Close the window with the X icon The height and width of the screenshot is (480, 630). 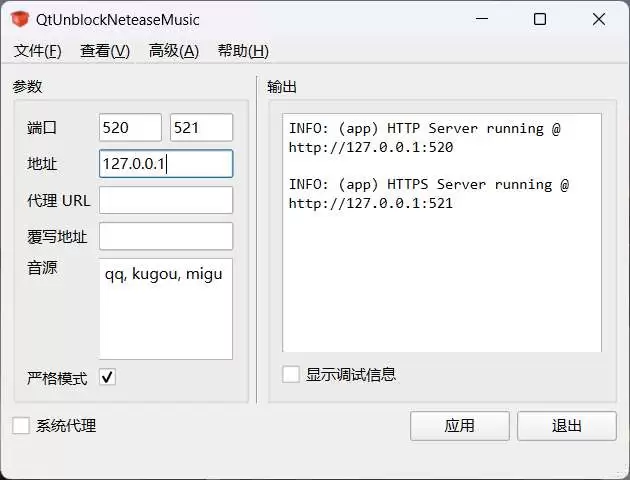[x=598, y=19]
